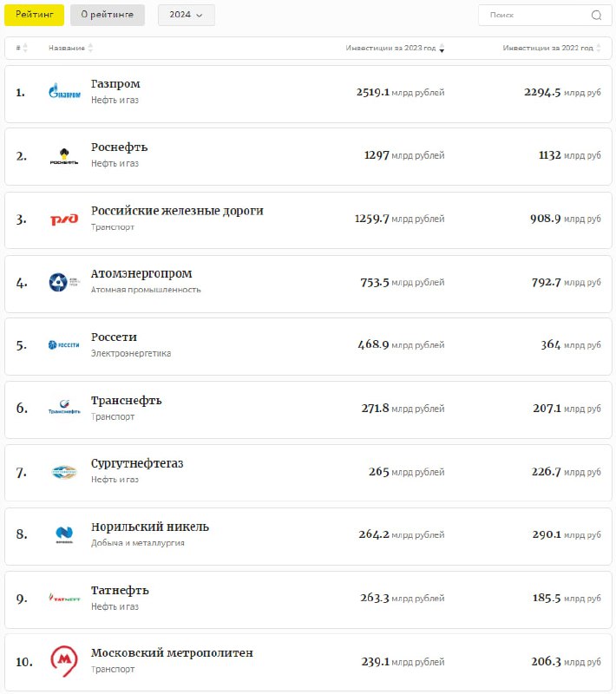This screenshot has height=694, width=616.
Task: Sort by rank number column arrows
Action: tap(25, 48)
